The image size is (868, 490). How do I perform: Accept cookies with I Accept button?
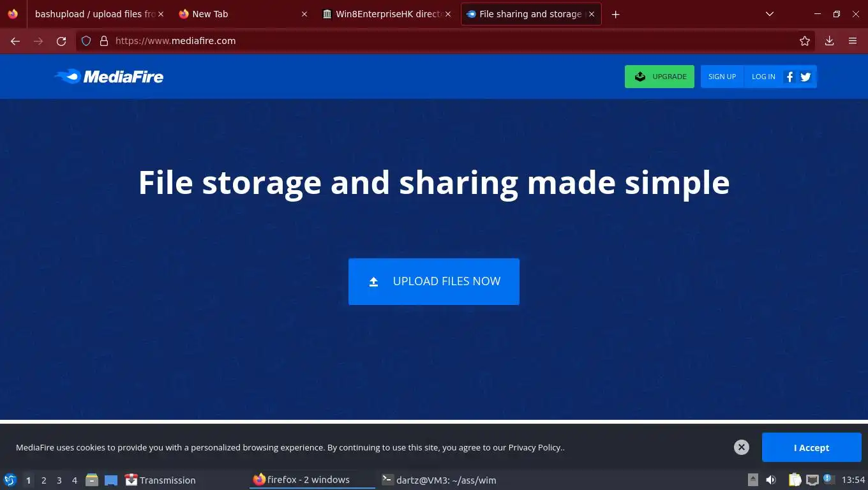[811, 447]
